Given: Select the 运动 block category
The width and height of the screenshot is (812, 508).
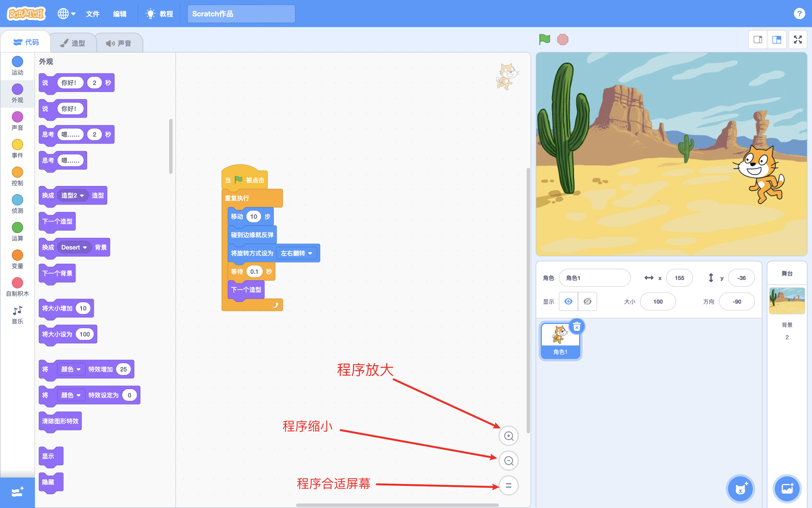Looking at the screenshot, I should click(x=17, y=66).
